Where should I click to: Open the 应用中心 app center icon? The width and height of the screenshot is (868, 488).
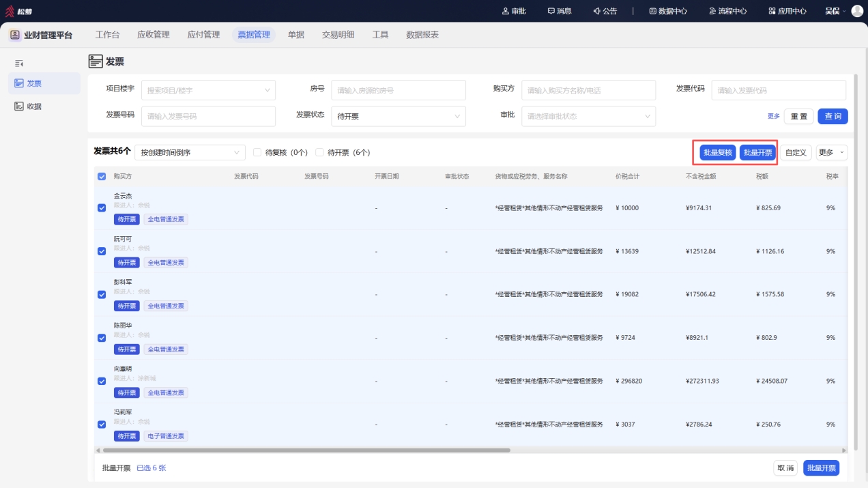[x=772, y=11]
